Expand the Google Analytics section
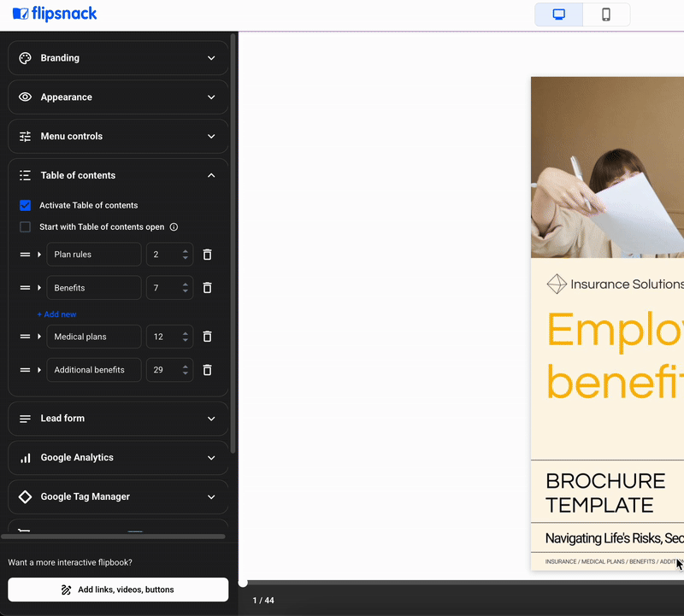The width and height of the screenshot is (684, 616). pos(211,458)
